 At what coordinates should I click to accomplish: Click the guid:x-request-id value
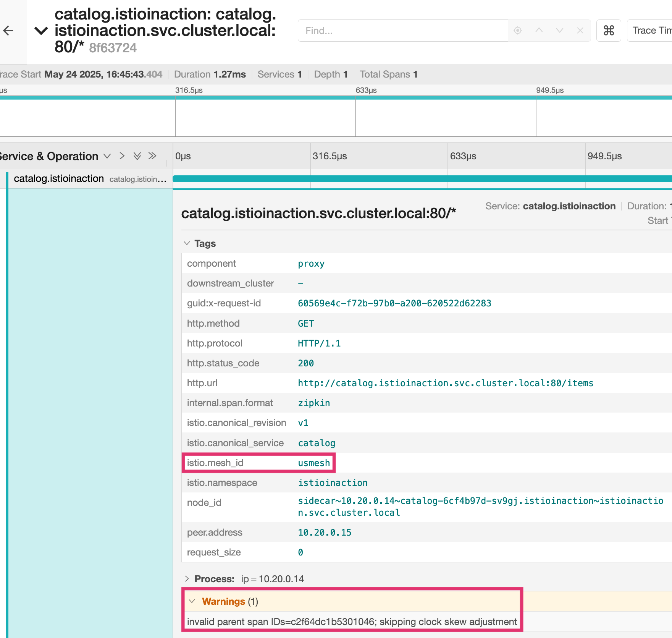(x=394, y=303)
